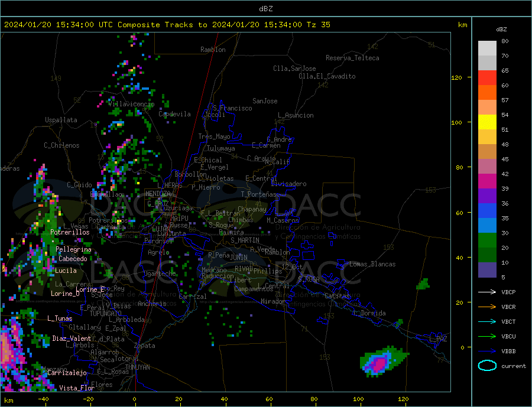Click the 'L_Asuncion' place label

(x=296, y=115)
